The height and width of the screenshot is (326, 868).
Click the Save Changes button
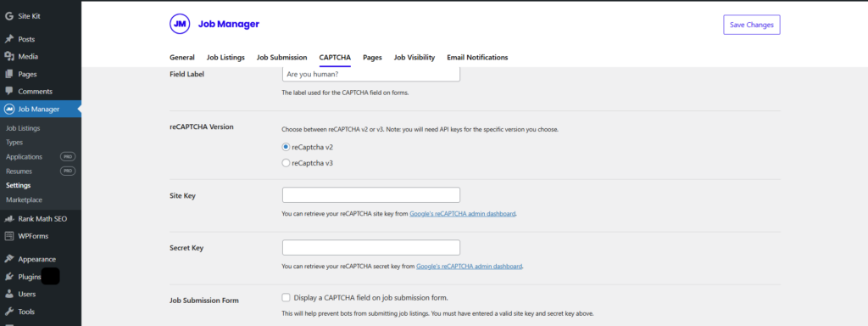click(752, 25)
